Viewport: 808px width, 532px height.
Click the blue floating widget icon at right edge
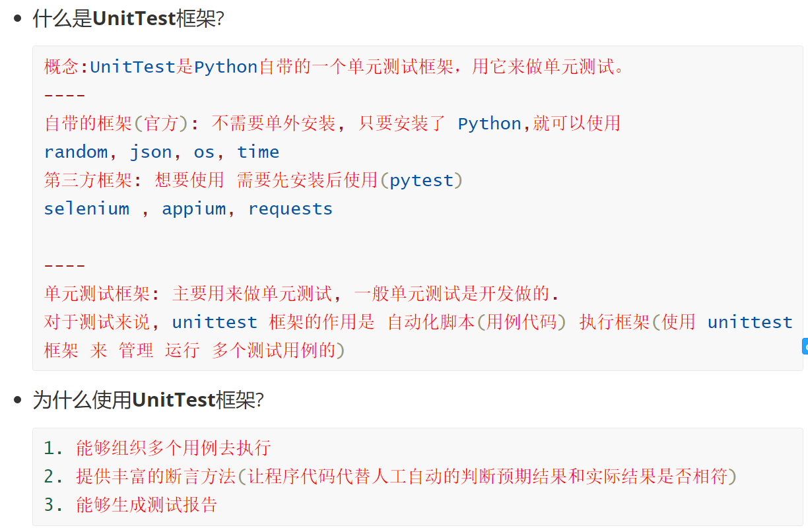(x=805, y=347)
